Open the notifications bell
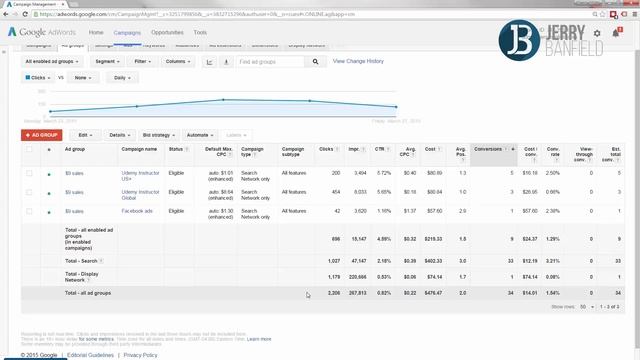640x360 pixels. [616, 33]
